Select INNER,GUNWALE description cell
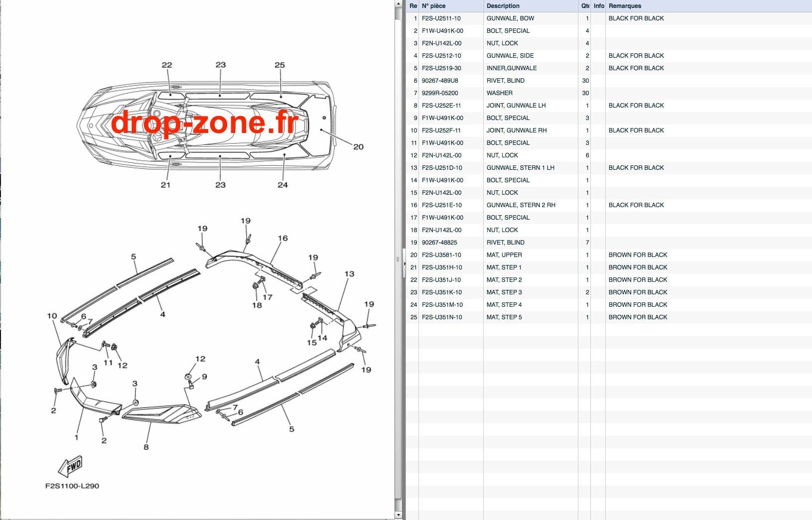Image resolution: width=812 pixels, height=520 pixels. pos(512,68)
